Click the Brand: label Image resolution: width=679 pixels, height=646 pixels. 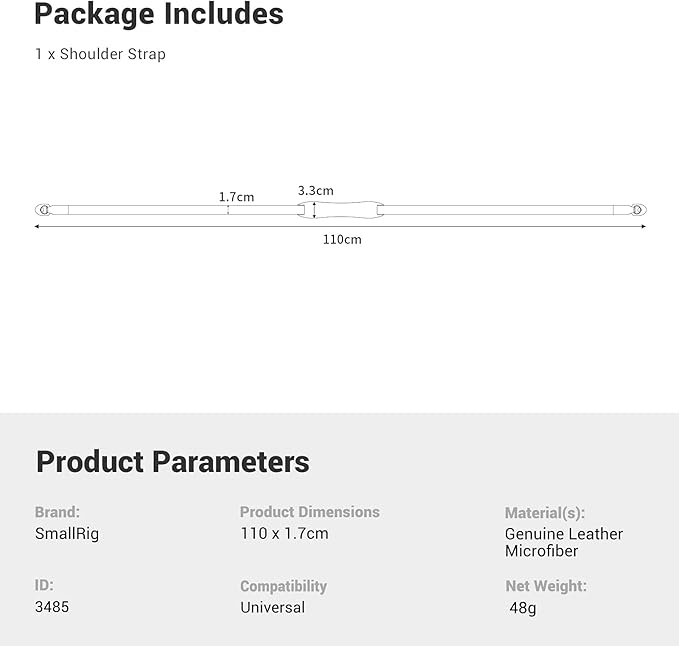click(x=57, y=512)
